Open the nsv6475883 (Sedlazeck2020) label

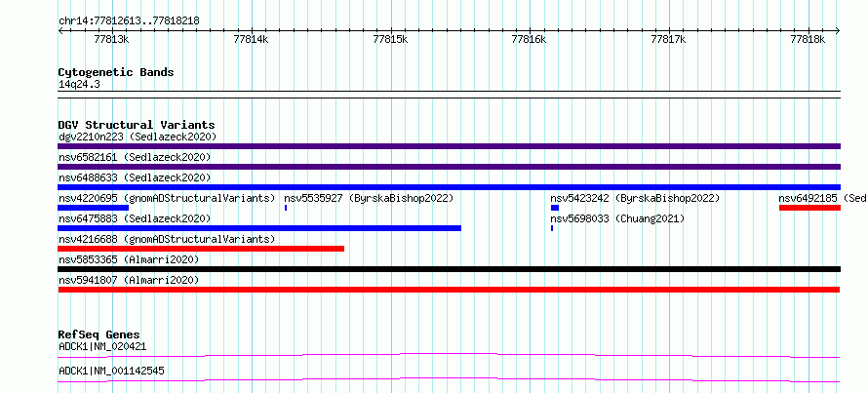click(x=135, y=218)
